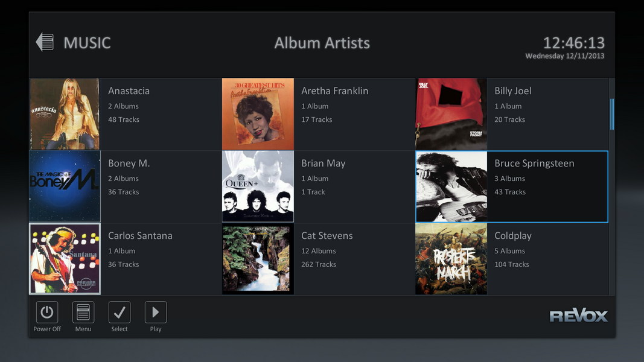Click the Select checkmark icon

120,313
